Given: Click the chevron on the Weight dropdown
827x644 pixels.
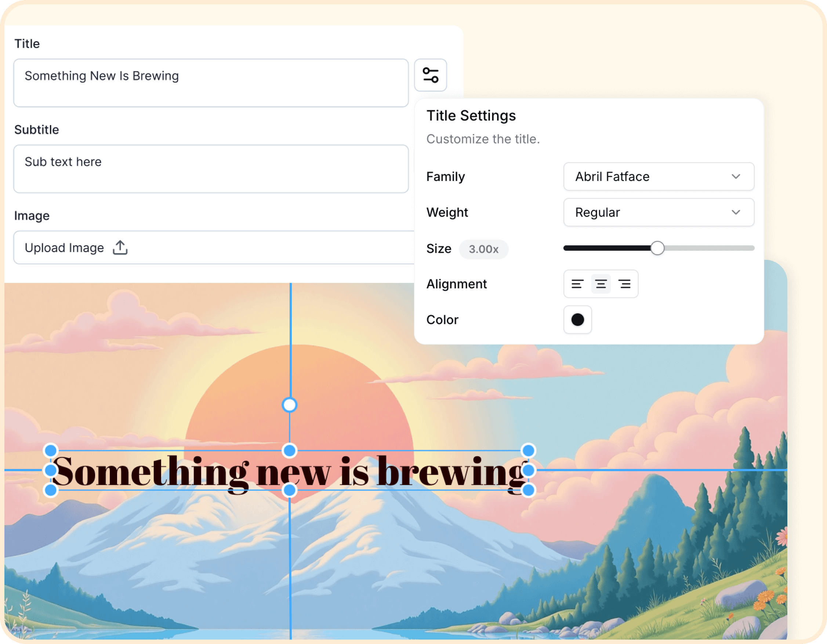Looking at the screenshot, I should pyautogui.click(x=736, y=212).
